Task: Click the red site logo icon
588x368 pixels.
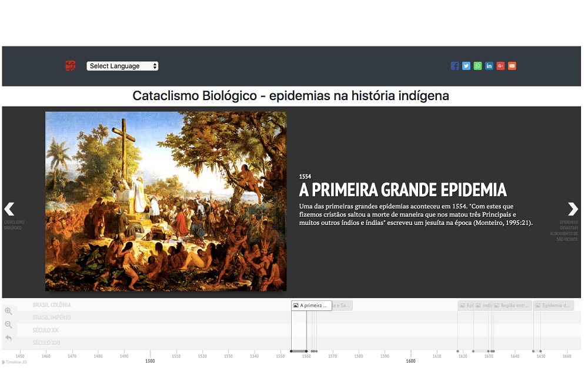Action: 70,66
